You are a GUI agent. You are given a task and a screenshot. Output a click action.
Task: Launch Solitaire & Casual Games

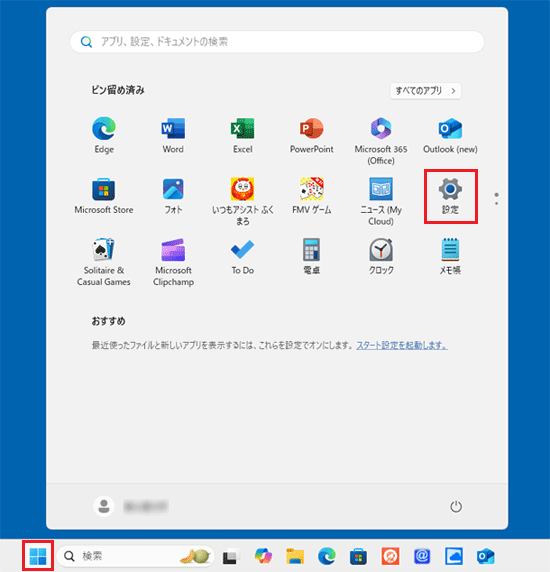(104, 262)
